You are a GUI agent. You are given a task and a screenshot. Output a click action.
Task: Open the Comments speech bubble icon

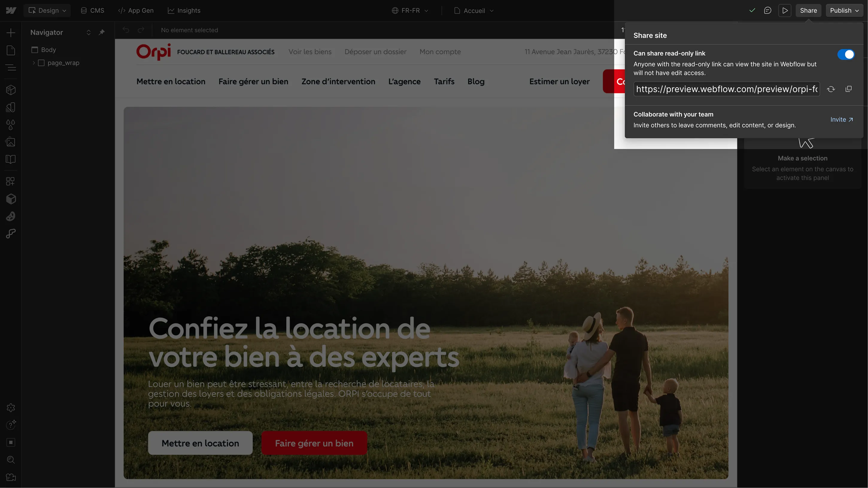(x=768, y=10)
